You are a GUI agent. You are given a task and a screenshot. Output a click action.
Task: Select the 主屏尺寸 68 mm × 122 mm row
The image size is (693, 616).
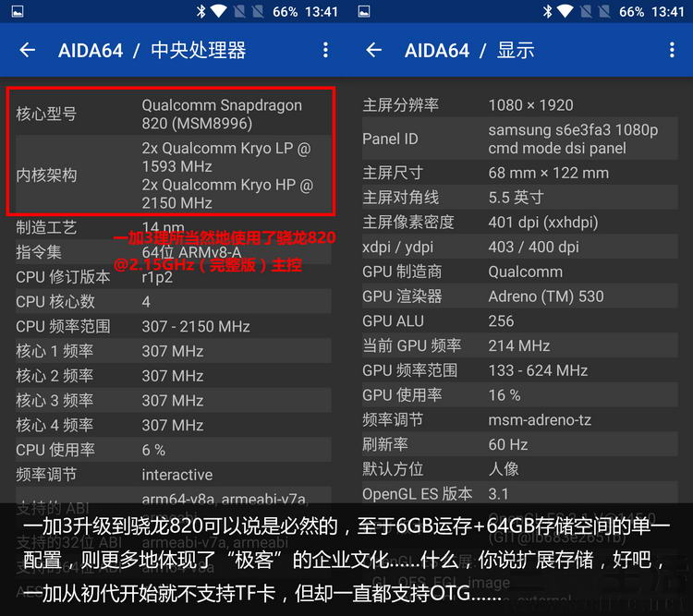pyautogui.click(x=519, y=173)
